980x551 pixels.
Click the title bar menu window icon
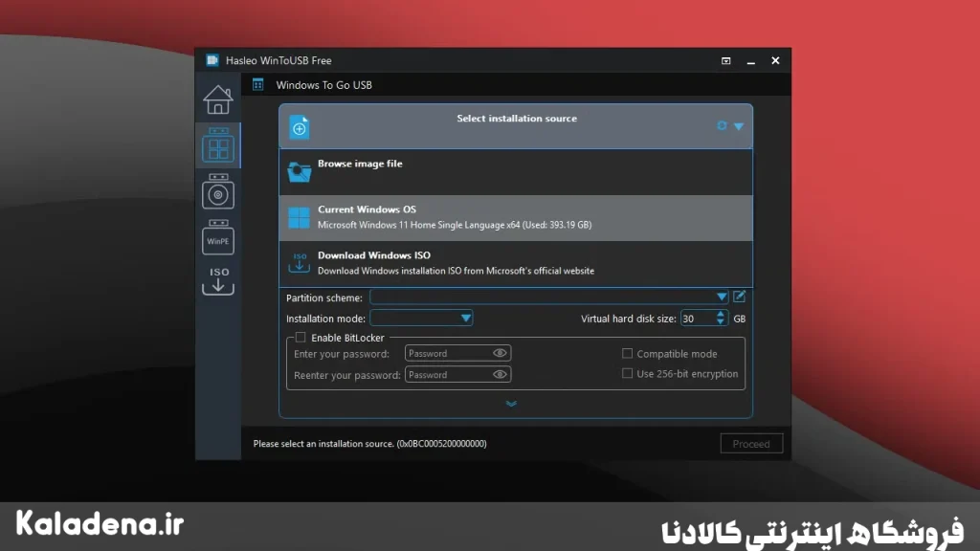pos(725,61)
